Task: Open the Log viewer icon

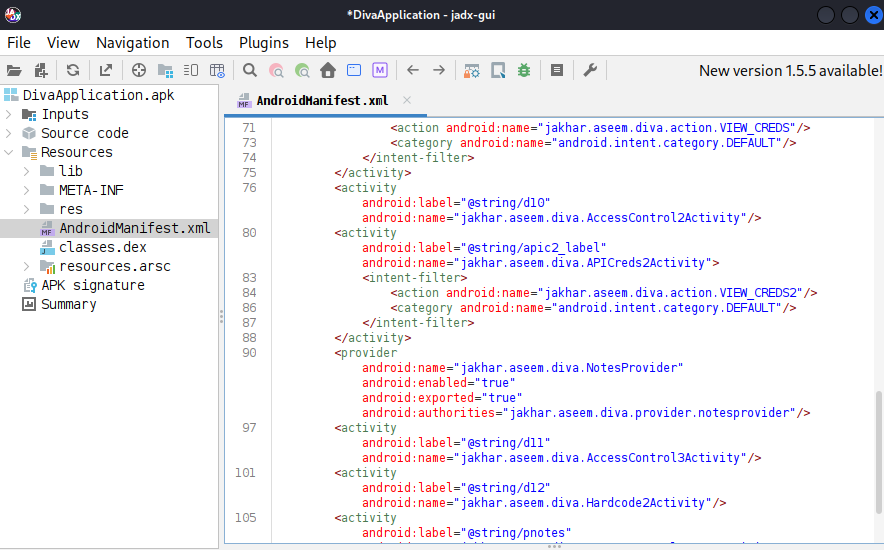Action: tap(557, 70)
